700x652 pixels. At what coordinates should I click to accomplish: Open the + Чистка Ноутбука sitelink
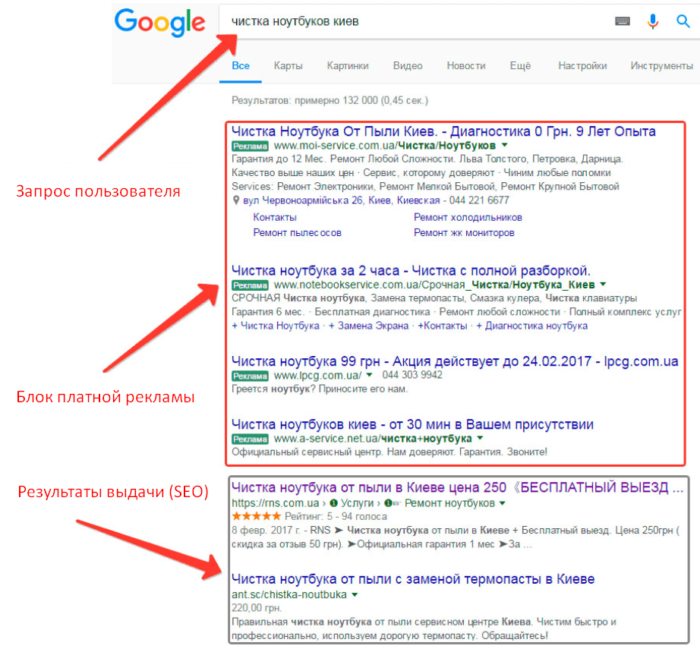pyautogui.click(x=275, y=326)
